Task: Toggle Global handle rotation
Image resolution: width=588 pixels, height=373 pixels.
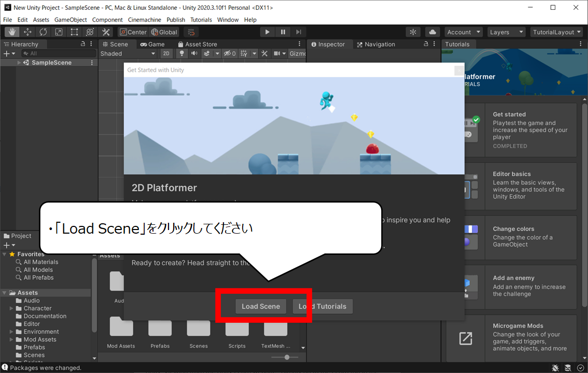Action: [x=164, y=32]
